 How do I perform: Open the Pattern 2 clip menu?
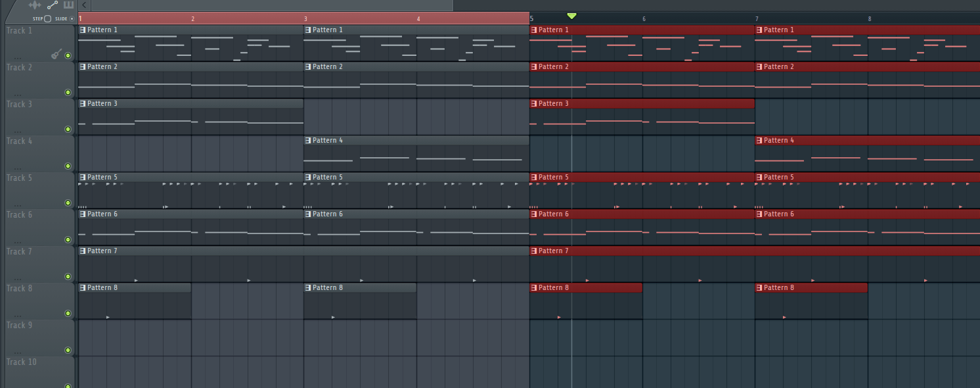(82, 66)
